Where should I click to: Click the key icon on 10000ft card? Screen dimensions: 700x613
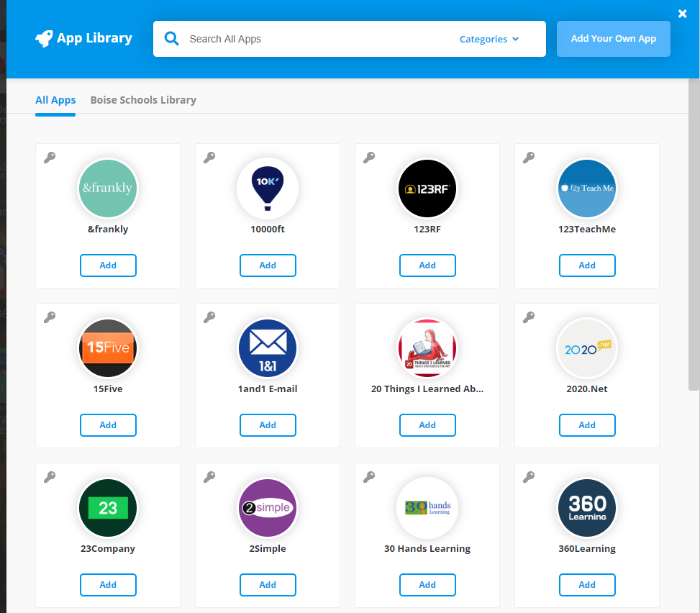pyautogui.click(x=209, y=158)
